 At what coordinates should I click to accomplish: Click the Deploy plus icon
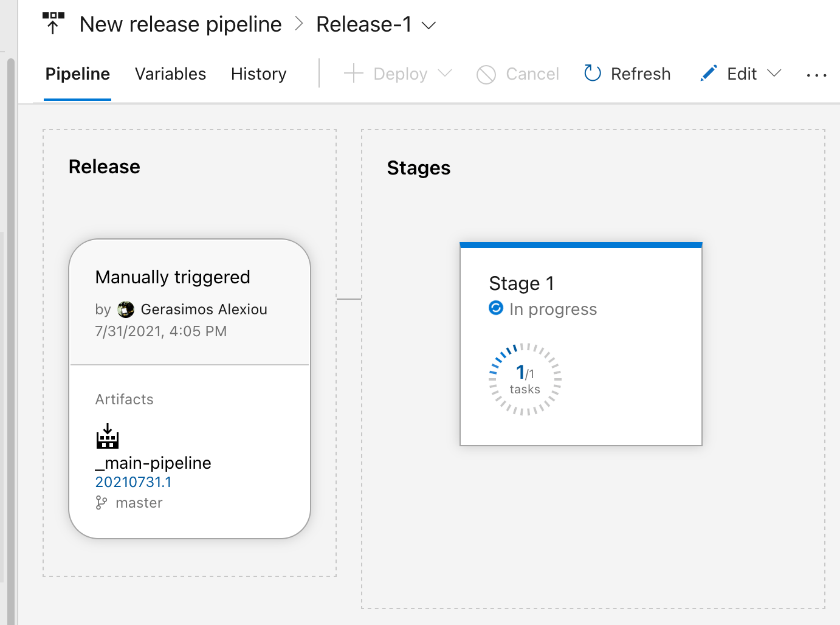click(354, 74)
